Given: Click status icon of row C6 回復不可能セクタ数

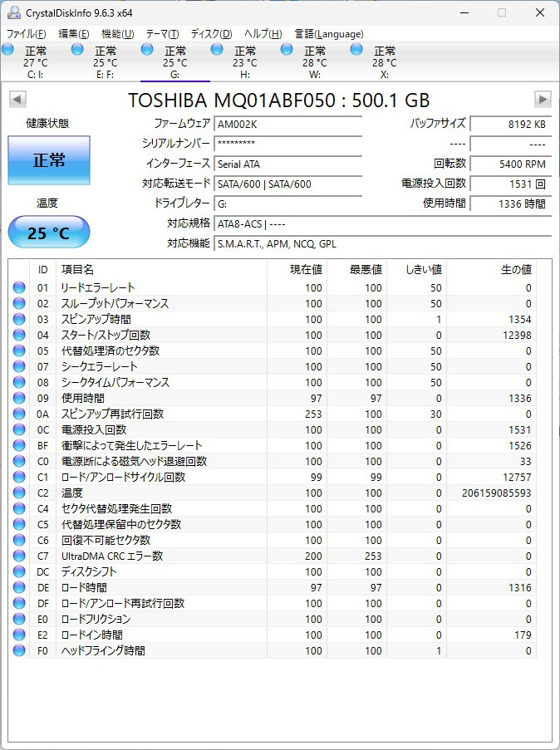Looking at the screenshot, I should click(x=19, y=540).
